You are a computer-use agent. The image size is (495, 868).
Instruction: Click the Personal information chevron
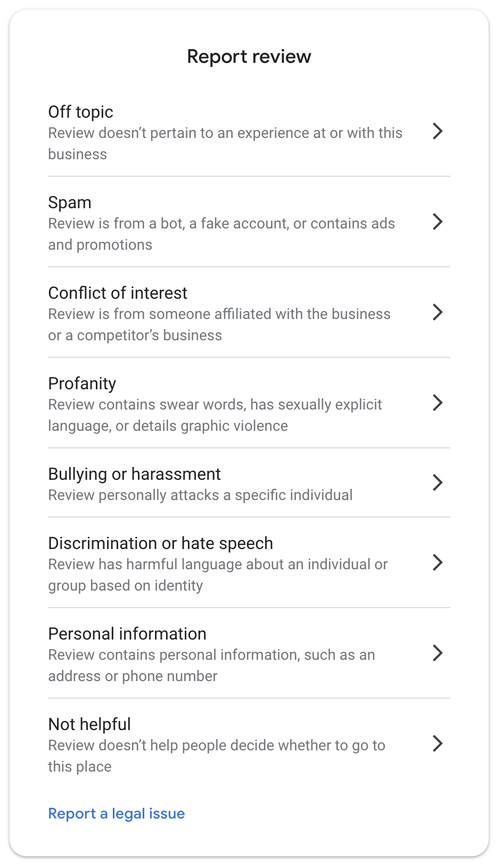tap(438, 654)
